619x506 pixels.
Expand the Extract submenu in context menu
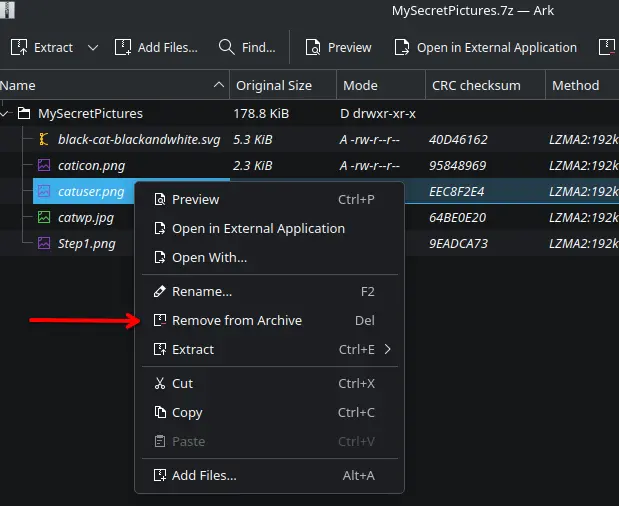click(x=387, y=349)
